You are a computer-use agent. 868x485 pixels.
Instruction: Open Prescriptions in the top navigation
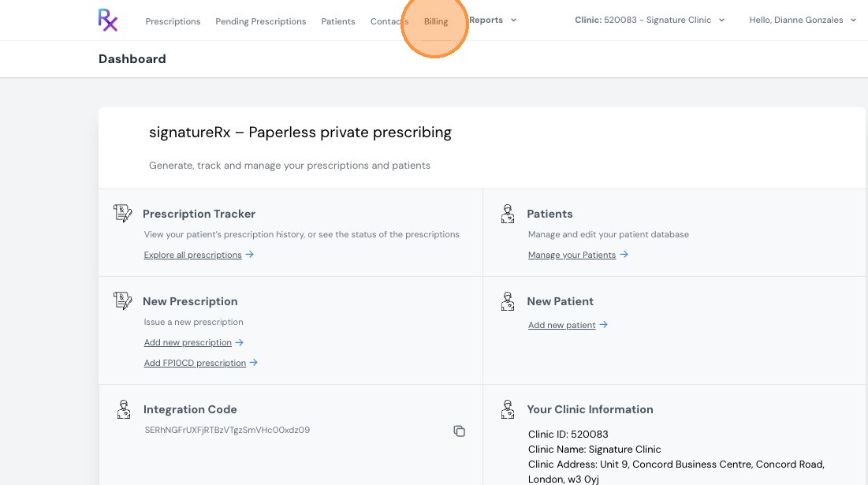coord(173,21)
